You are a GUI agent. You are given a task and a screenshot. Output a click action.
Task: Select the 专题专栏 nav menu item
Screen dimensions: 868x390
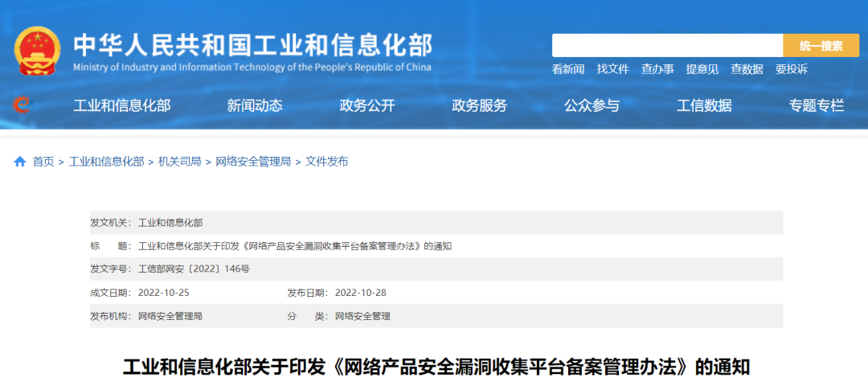[x=817, y=105]
